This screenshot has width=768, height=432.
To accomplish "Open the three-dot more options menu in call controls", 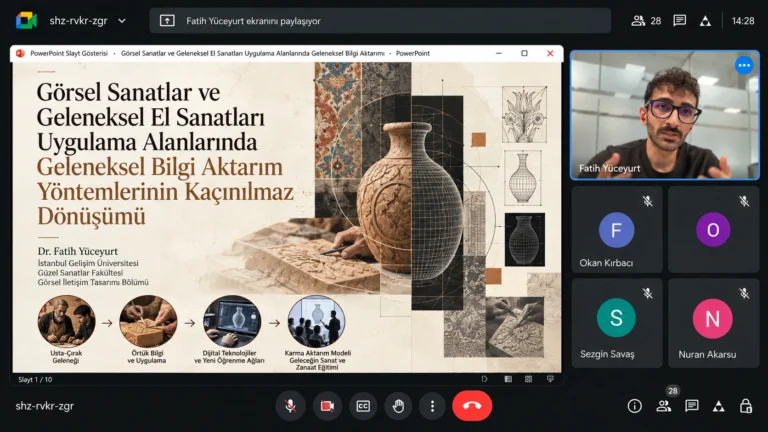I will [x=432, y=406].
